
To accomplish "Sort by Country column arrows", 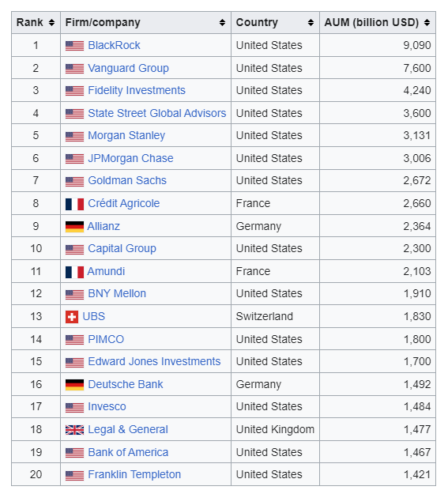I will click(x=311, y=23).
